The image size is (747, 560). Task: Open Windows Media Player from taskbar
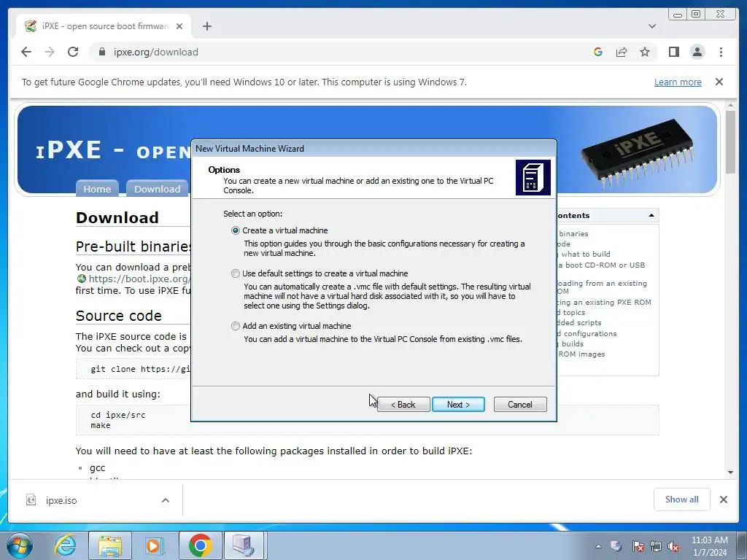pyautogui.click(x=154, y=545)
